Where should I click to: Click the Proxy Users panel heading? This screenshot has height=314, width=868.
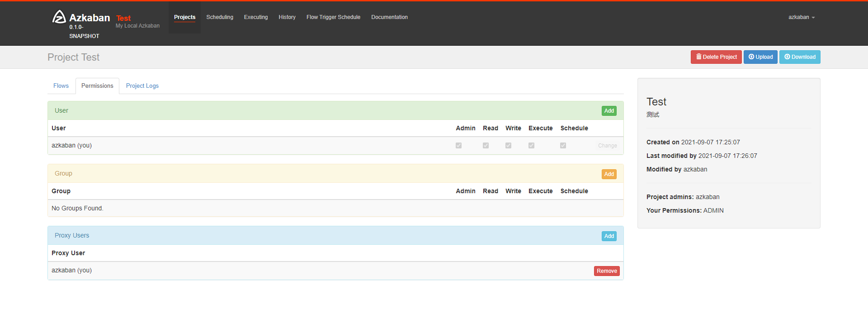coord(72,235)
